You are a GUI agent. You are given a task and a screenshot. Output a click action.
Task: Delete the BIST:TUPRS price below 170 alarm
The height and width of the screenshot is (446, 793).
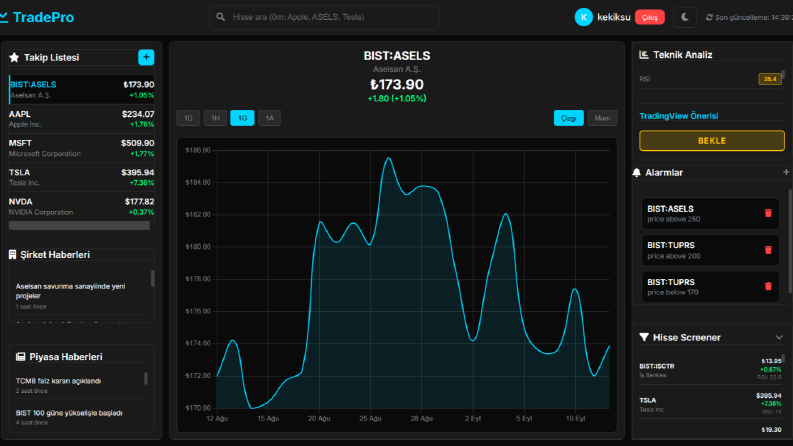(x=768, y=286)
